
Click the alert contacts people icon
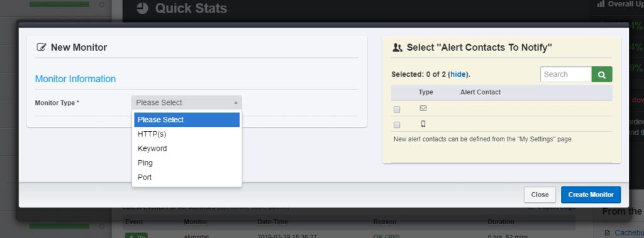tap(397, 48)
